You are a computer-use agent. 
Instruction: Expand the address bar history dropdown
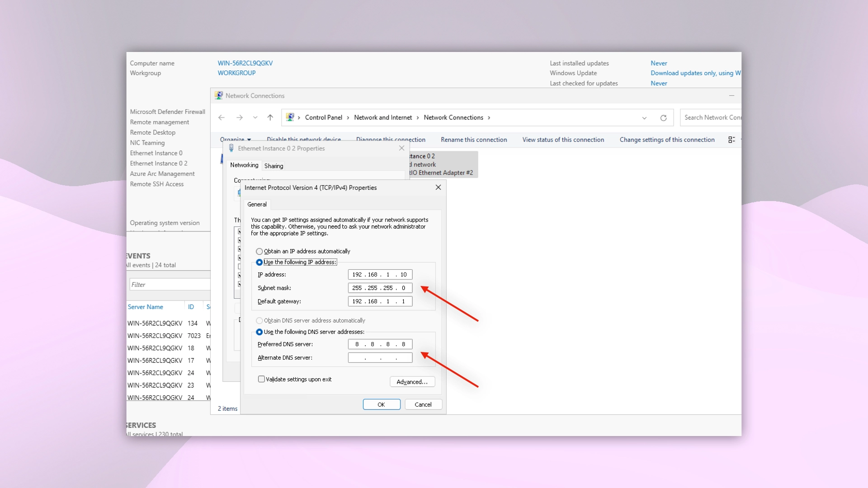(x=644, y=118)
